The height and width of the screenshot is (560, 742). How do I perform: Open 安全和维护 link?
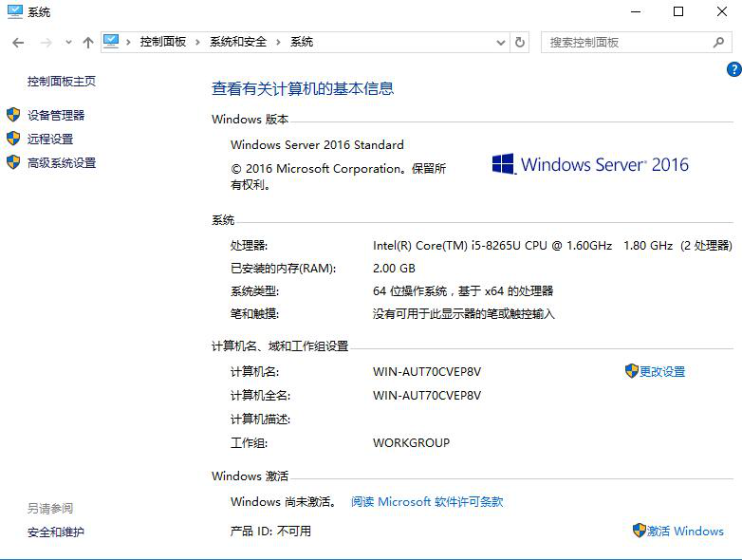point(56,532)
